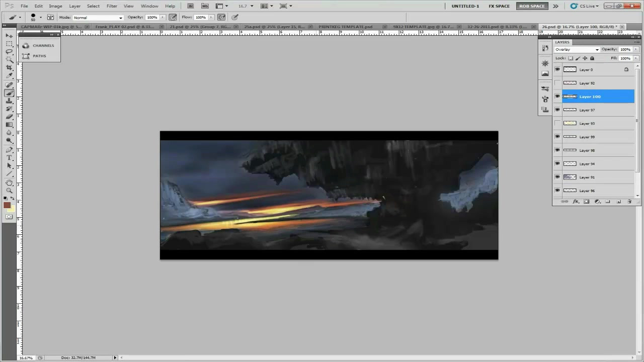Image resolution: width=644 pixels, height=362 pixels.
Task: Select the Eraser tool
Action: coord(9,117)
